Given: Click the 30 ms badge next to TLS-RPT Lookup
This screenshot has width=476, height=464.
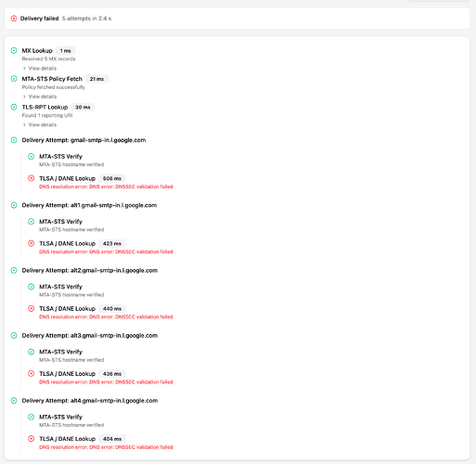Looking at the screenshot, I should [83, 108].
